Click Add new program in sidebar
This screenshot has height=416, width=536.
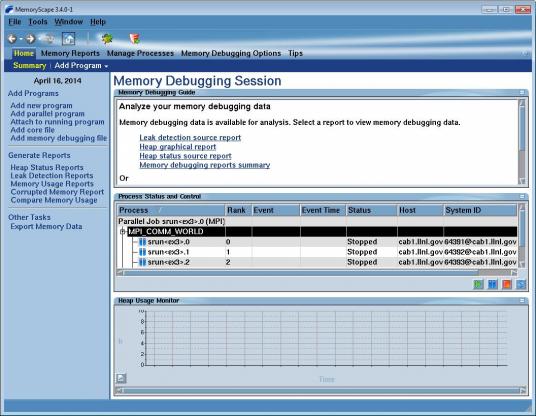[41, 106]
